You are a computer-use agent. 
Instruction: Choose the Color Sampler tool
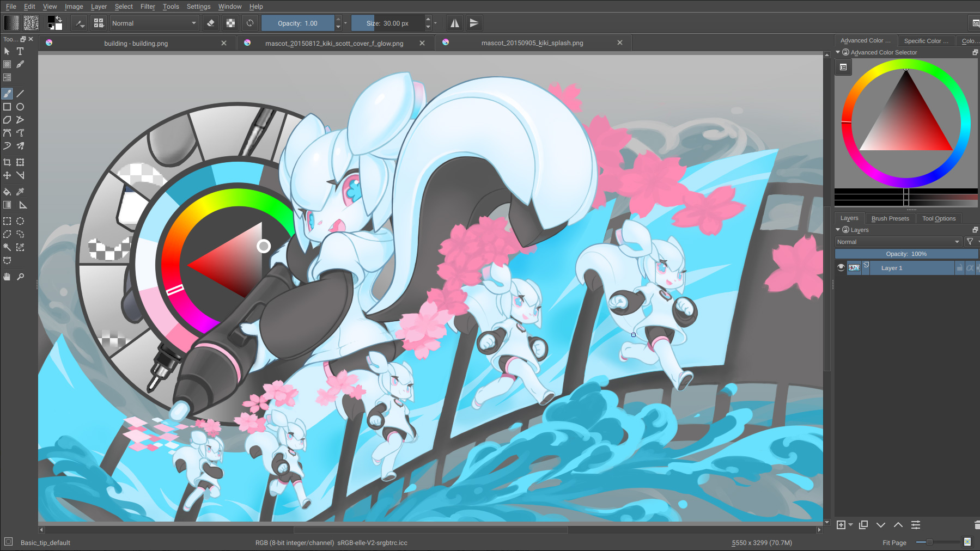20,192
